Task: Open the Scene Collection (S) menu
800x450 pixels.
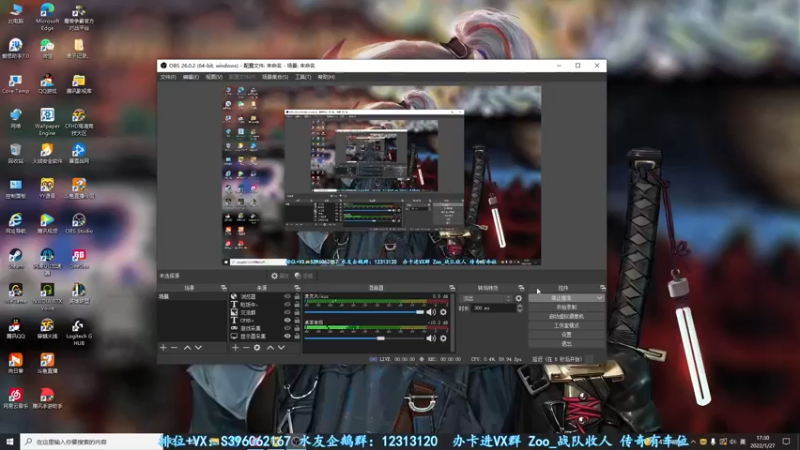Action: (275, 77)
